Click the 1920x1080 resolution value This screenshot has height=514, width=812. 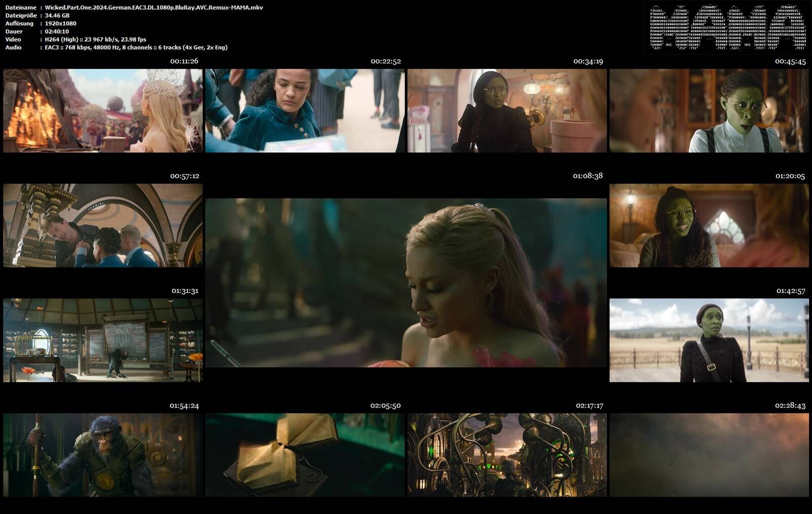coord(60,23)
